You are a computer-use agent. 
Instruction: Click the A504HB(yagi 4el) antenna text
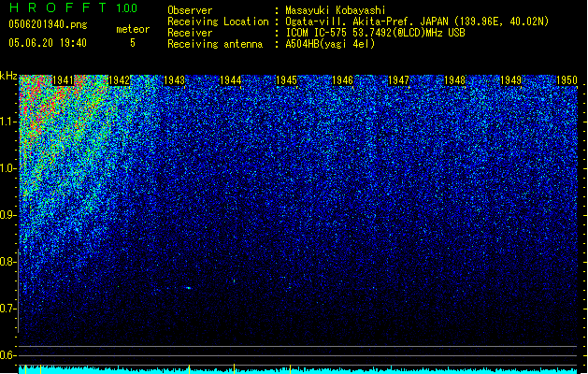(330, 44)
